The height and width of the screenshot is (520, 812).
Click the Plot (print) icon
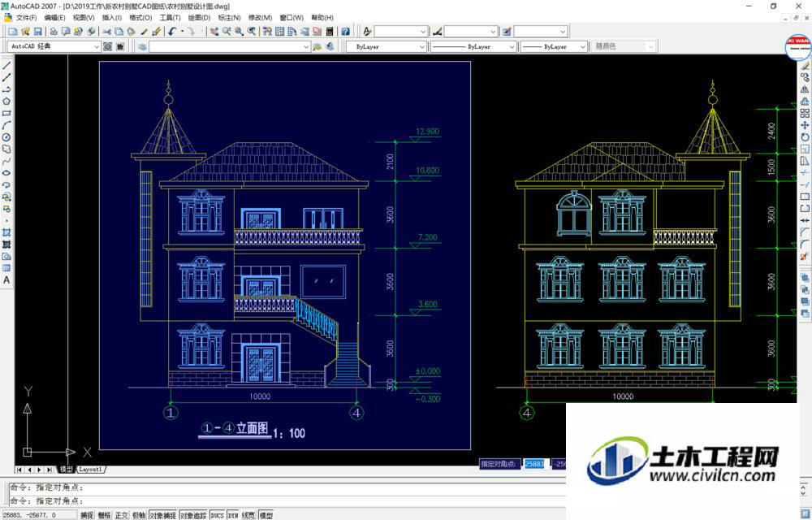(54, 32)
